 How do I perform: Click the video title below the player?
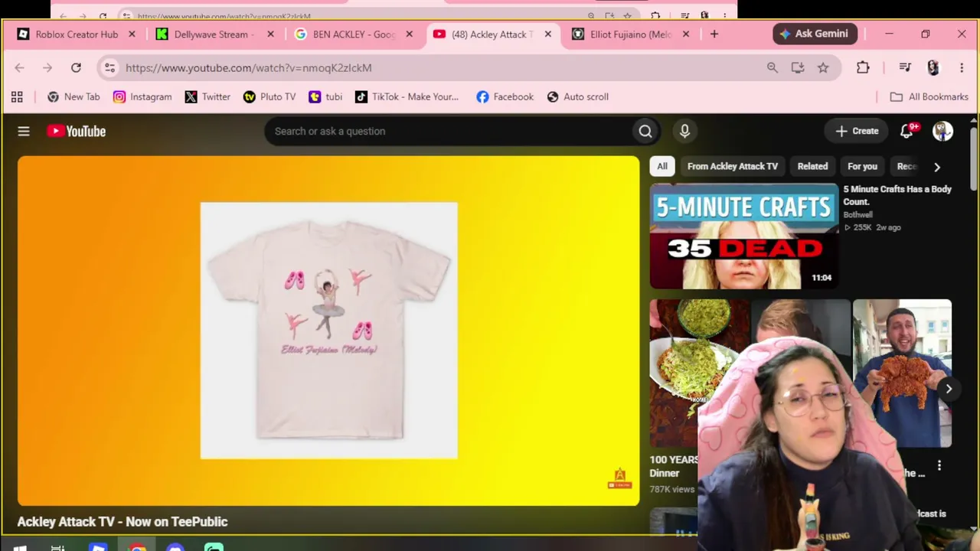click(x=122, y=522)
